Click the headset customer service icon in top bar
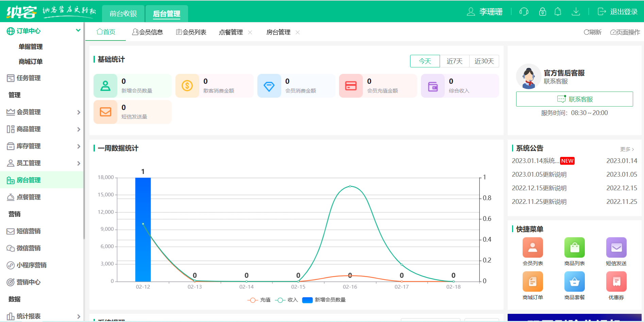Image resolution: width=644 pixels, height=322 pixels. 524,11
